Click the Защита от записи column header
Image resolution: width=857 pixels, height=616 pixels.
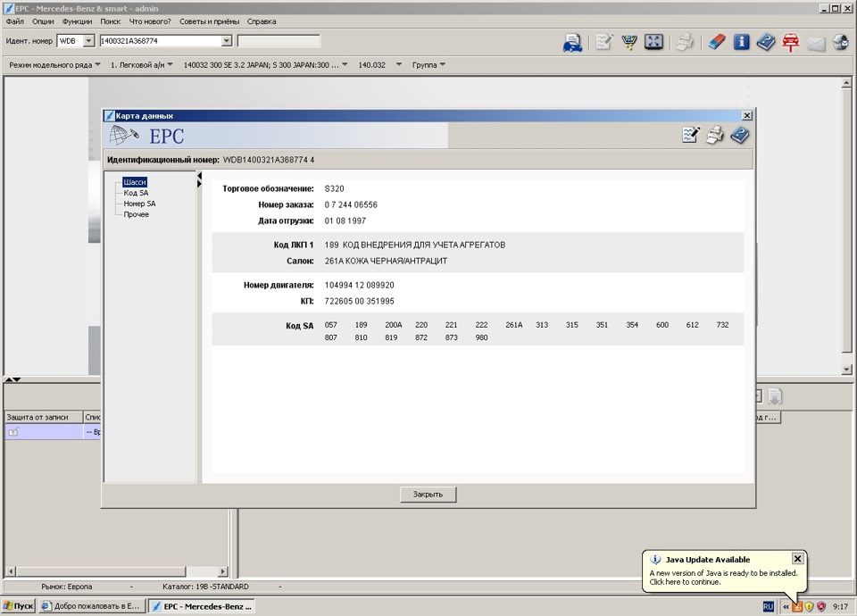[44, 417]
